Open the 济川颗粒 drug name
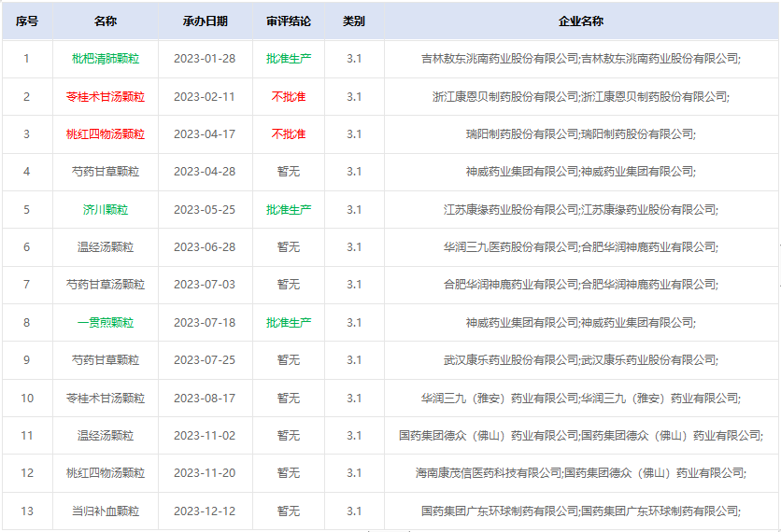The image size is (781, 532). [106, 209]
